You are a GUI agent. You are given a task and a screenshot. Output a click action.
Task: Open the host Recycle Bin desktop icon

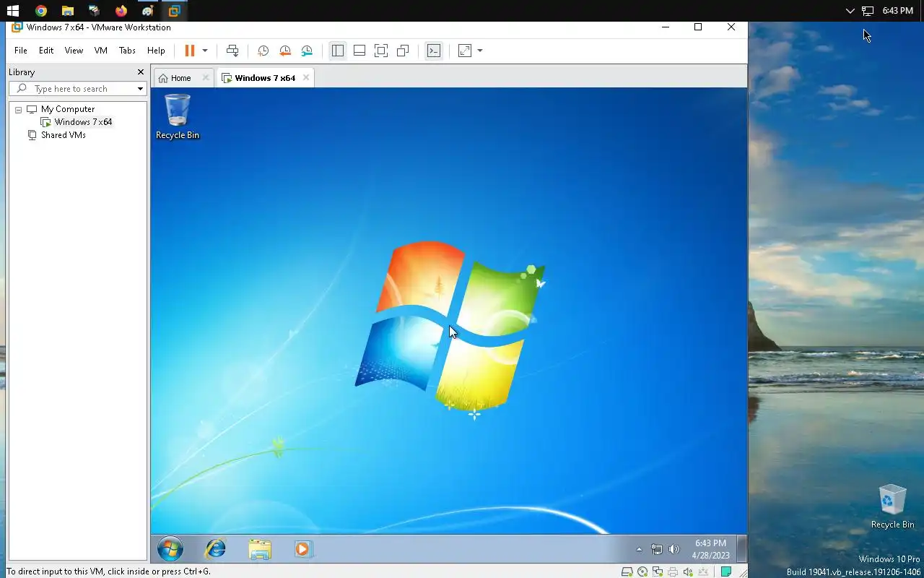click(892, 506)
